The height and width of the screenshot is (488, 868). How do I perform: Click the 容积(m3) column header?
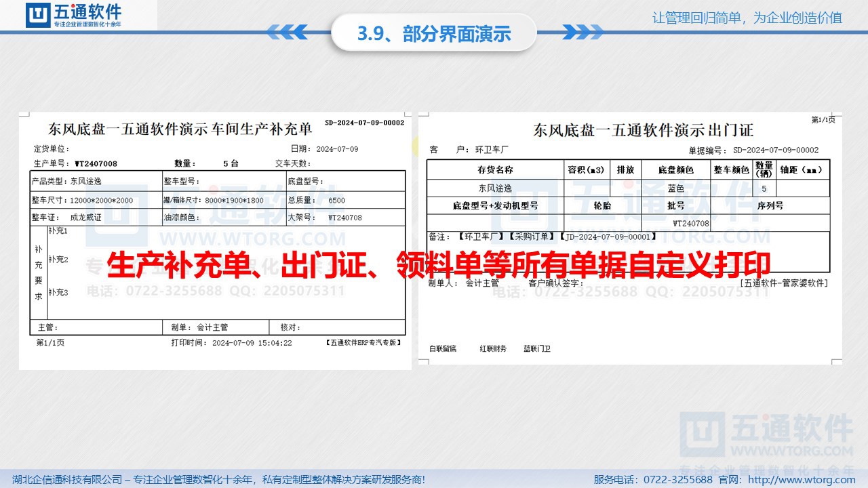586,169
